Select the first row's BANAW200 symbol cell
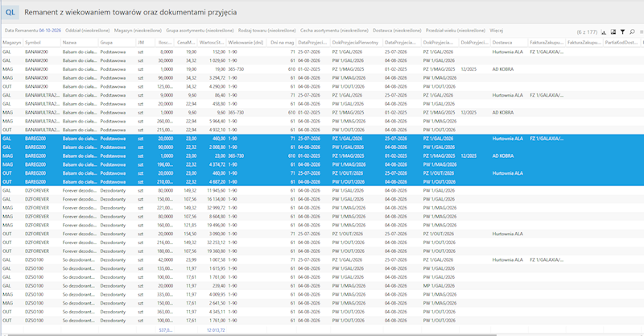 click(42, 52)
